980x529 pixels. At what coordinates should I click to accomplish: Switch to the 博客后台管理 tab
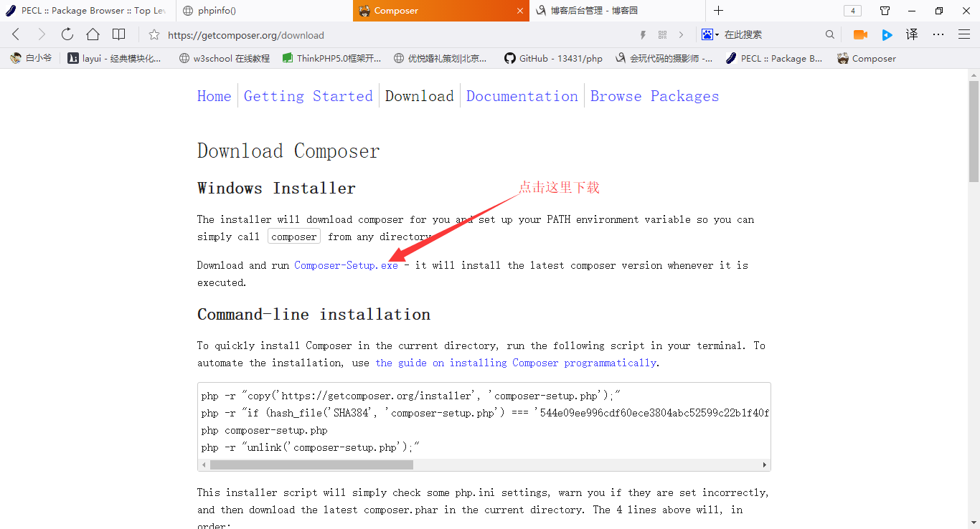pos(618,11)
